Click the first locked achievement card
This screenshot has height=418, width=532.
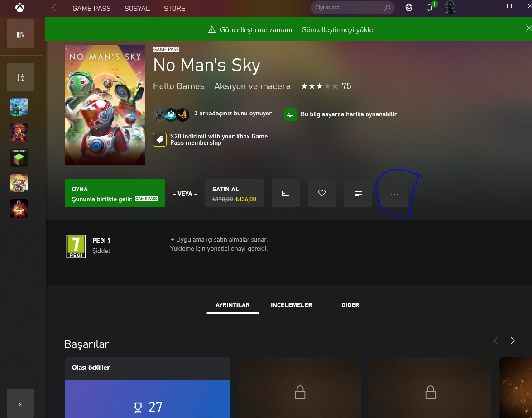pyautogui.click(x=300, y=388)
